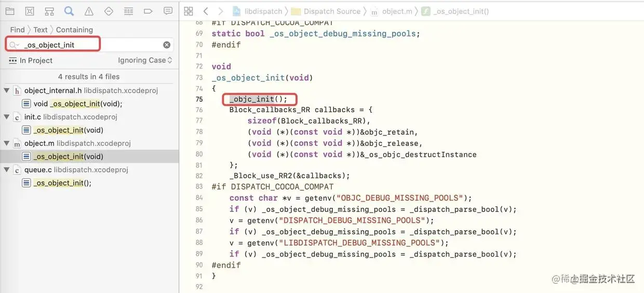
Task: Open the Ignoring Case dropdown
Action: coord(145,60)
